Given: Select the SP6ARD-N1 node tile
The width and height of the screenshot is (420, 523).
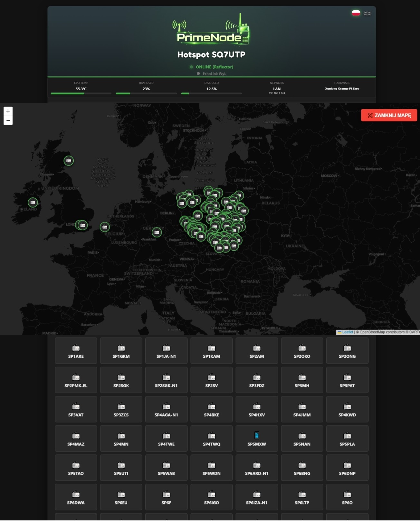Looking at the screenshot, I should [257, 468].
